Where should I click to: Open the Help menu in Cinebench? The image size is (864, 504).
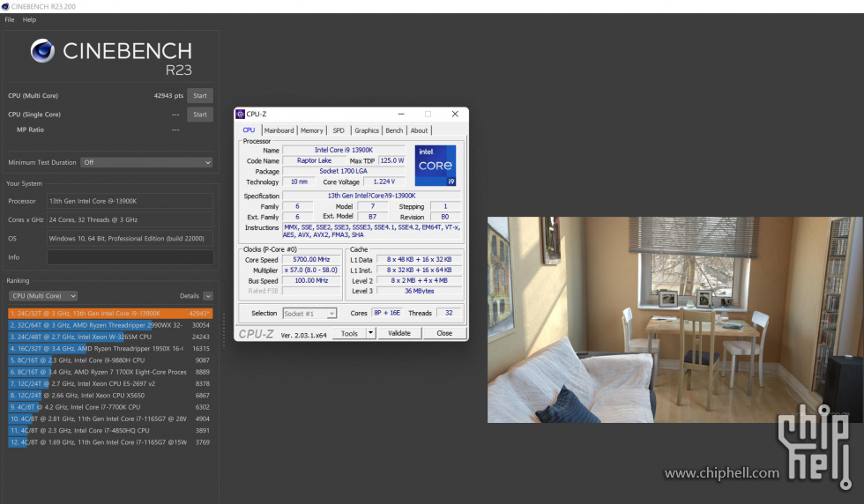point(29,20)
